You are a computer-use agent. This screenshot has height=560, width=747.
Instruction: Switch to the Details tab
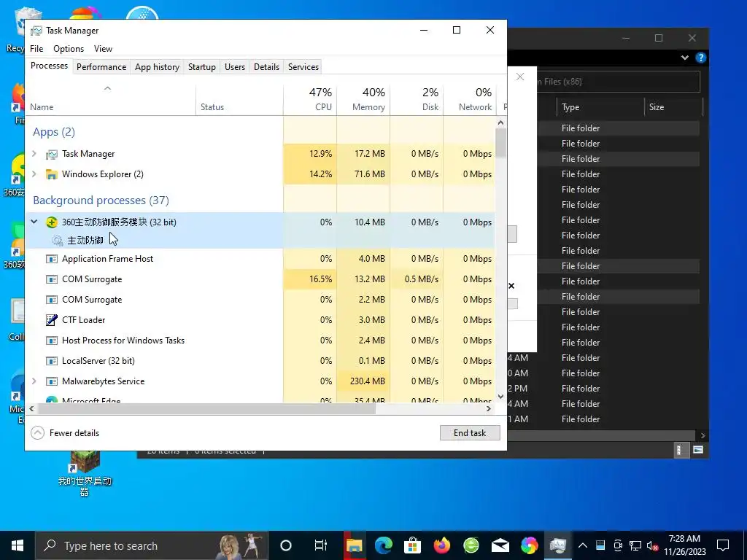click(266, 67)
